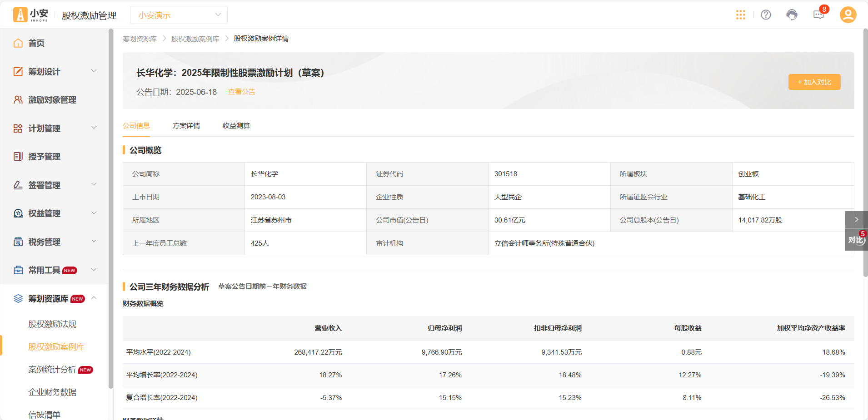Screen dimensions: 868x420
Task: Click the 权益管理 badge icon
Action: [18, 213]
